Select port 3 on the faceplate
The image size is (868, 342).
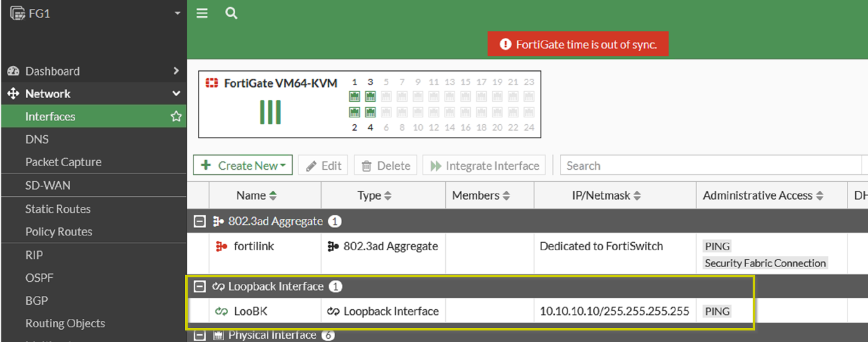pos(370,97)
